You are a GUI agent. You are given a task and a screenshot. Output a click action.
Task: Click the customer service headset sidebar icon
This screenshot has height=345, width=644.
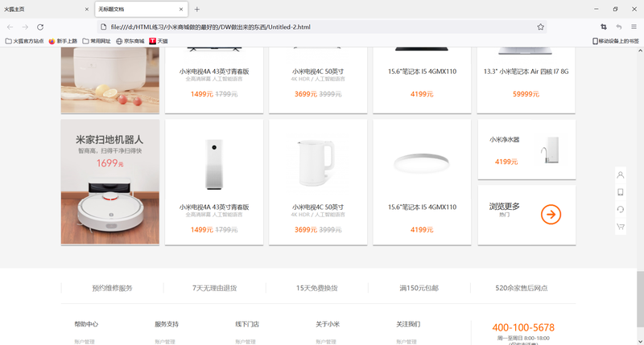click(621, 209)
